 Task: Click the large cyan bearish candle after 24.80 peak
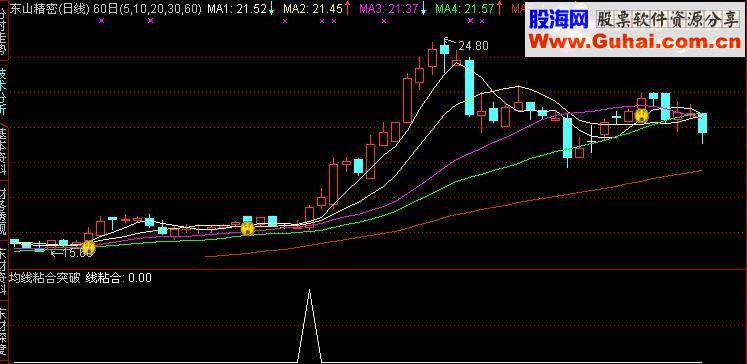tap(470, 87)
